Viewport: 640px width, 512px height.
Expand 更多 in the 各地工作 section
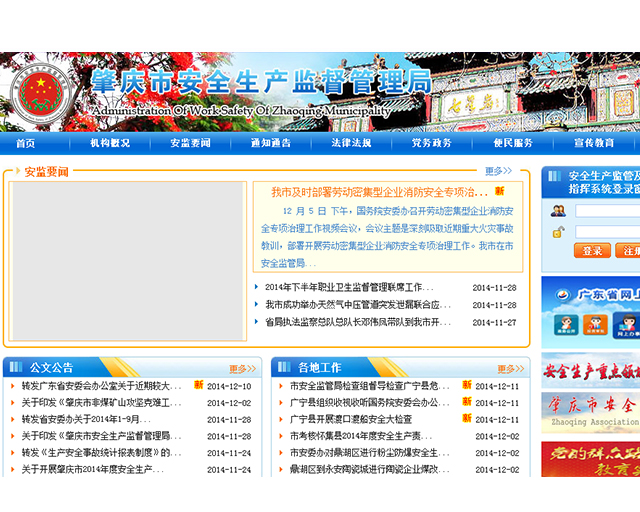pyautogui.click(x=511, y=368)
